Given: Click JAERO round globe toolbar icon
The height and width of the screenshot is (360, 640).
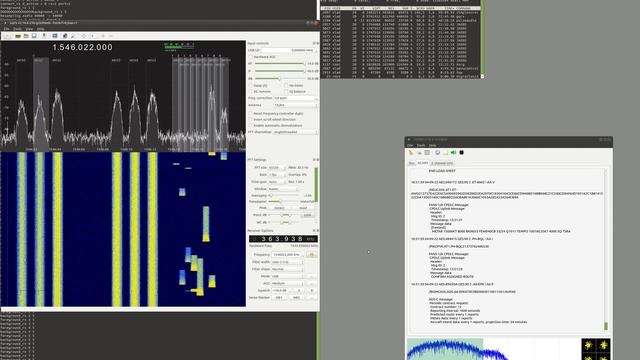Looking at the screenshot, I should click(x=438, y=153).
